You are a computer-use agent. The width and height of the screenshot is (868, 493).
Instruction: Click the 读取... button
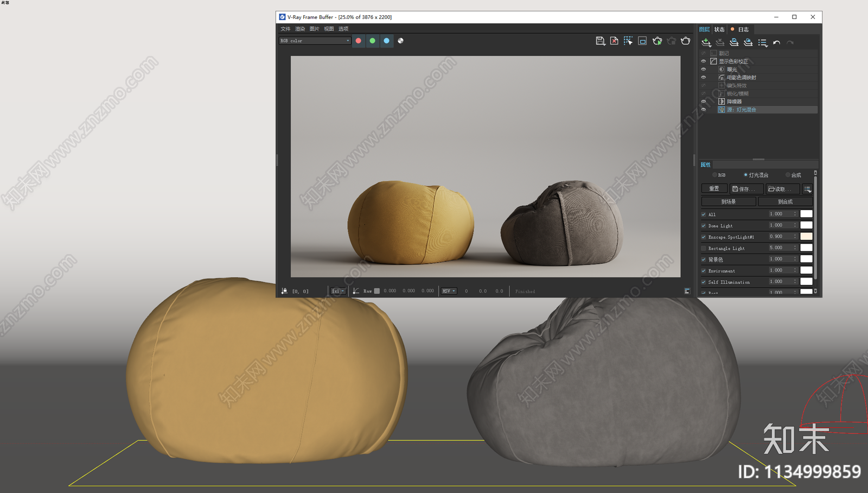[783, 189]
